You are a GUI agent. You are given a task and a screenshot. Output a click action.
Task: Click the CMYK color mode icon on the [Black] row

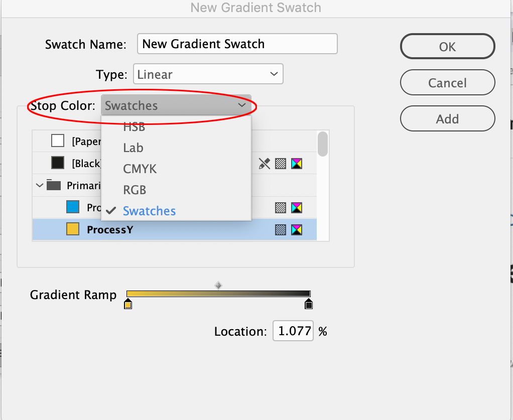[297, 164]
